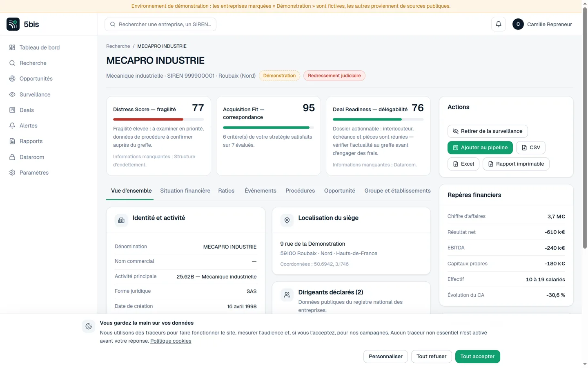Click the Distress Score progress bar

pyautogui.click(x=158, y=119)
